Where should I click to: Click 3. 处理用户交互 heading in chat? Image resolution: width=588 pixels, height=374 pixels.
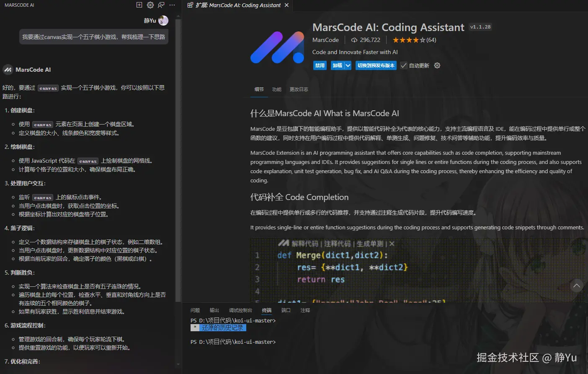point(25,183)
